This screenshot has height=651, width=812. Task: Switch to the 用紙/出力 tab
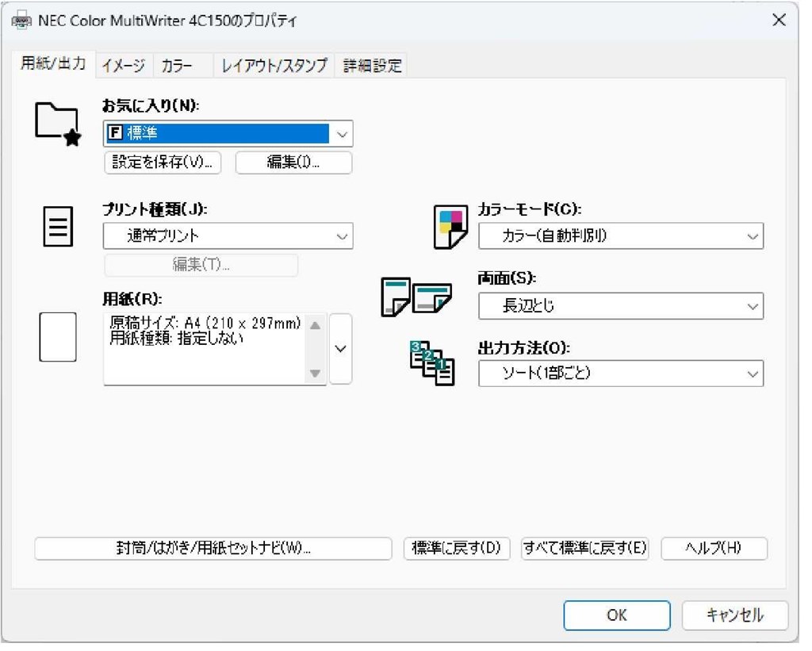(x=53, y=65)
